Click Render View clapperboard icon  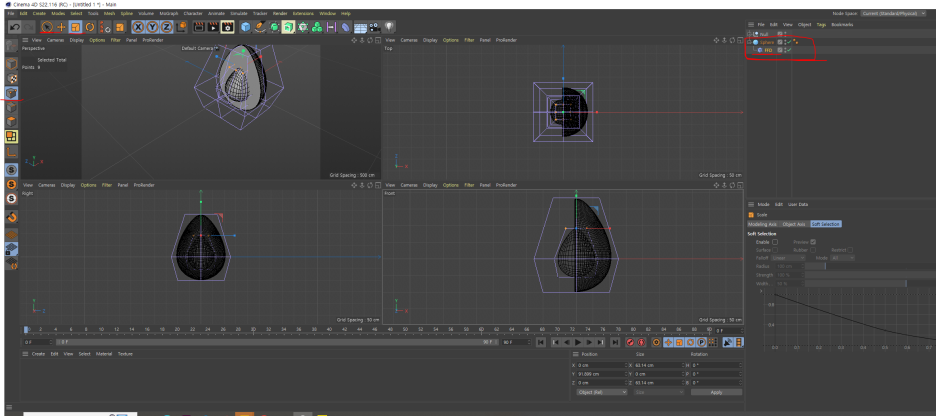199,27
